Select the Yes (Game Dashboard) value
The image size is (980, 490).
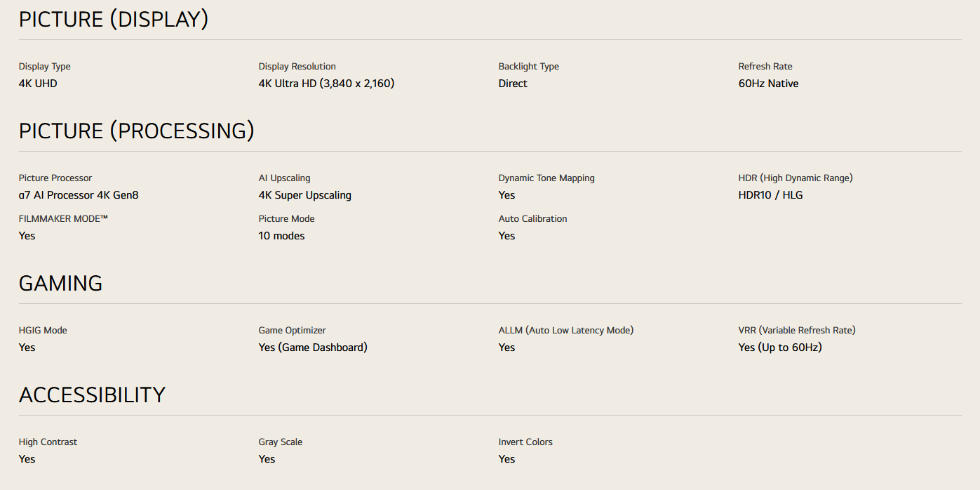tap(313, 347)
